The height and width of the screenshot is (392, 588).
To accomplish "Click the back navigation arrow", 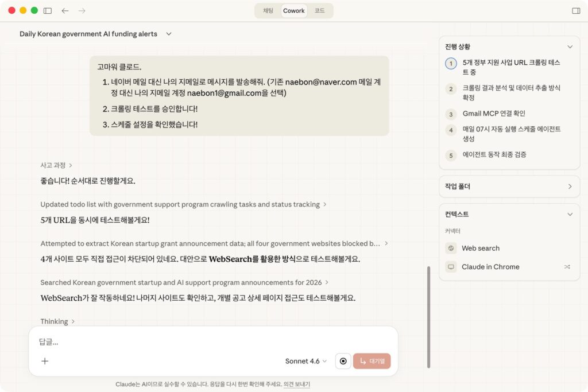I will coord(65,11).
